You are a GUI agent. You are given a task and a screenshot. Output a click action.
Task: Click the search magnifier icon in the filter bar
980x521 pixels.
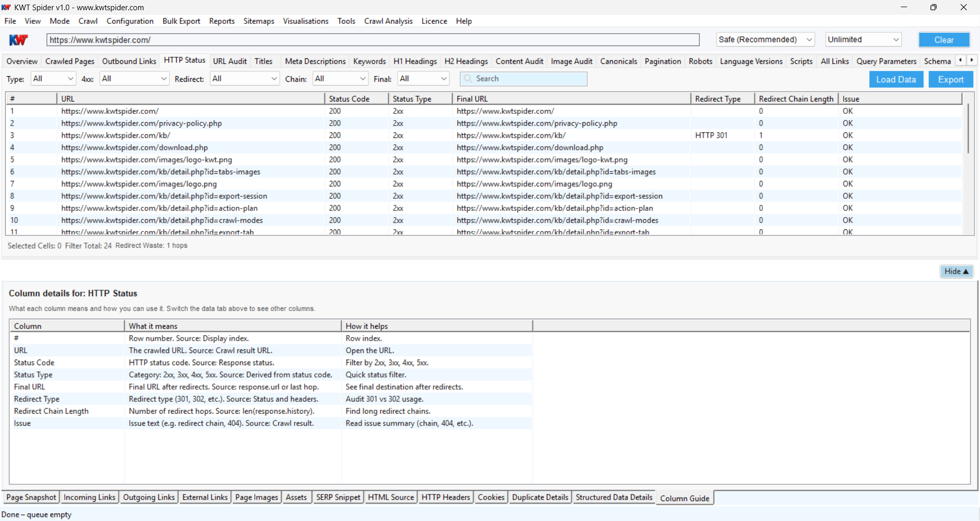[x=468, y=79]
